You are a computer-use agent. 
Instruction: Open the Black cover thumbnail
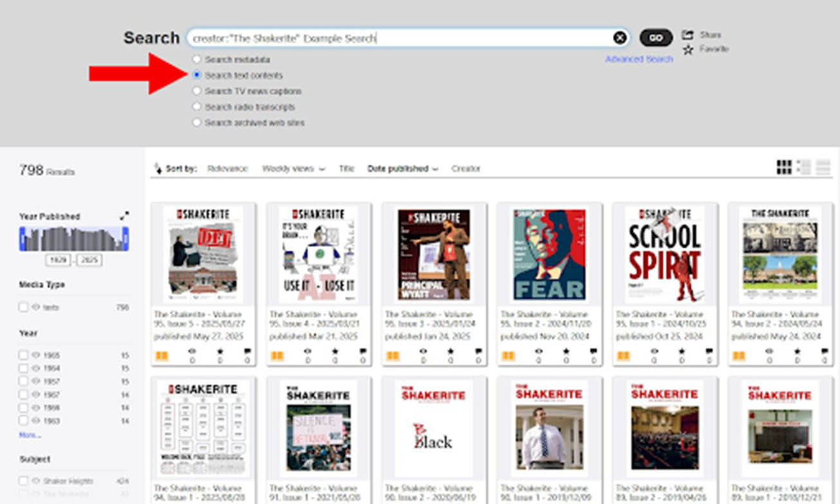click(x=434, y=428)
